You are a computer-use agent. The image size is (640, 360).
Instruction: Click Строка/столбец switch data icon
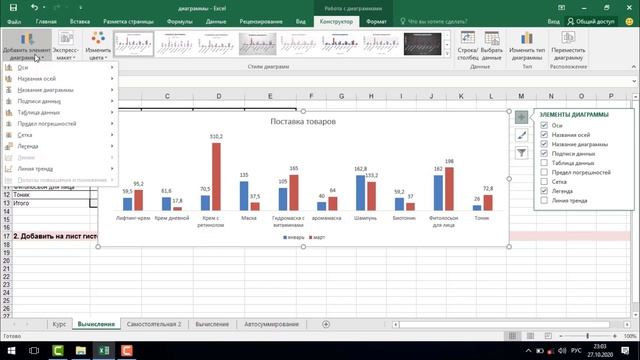pyautogui.click(x=468, y=46)
